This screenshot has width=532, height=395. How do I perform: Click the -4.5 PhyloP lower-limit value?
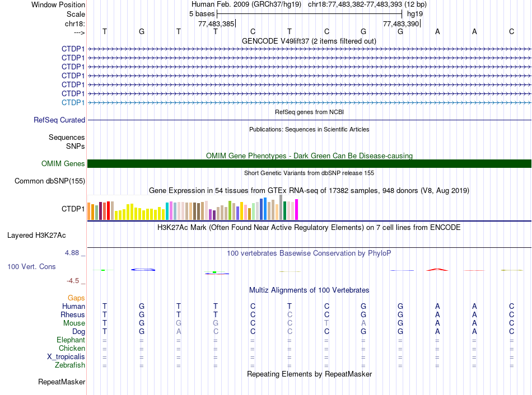click(73, 281)
